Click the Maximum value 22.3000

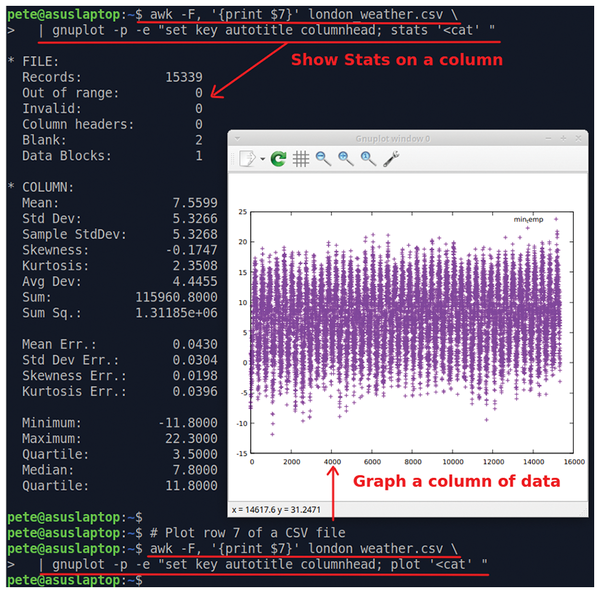191,438
